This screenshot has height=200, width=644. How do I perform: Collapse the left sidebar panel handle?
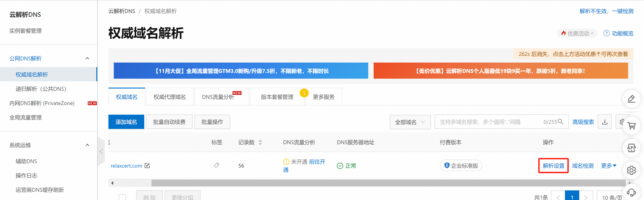click(x=101, y=151)
